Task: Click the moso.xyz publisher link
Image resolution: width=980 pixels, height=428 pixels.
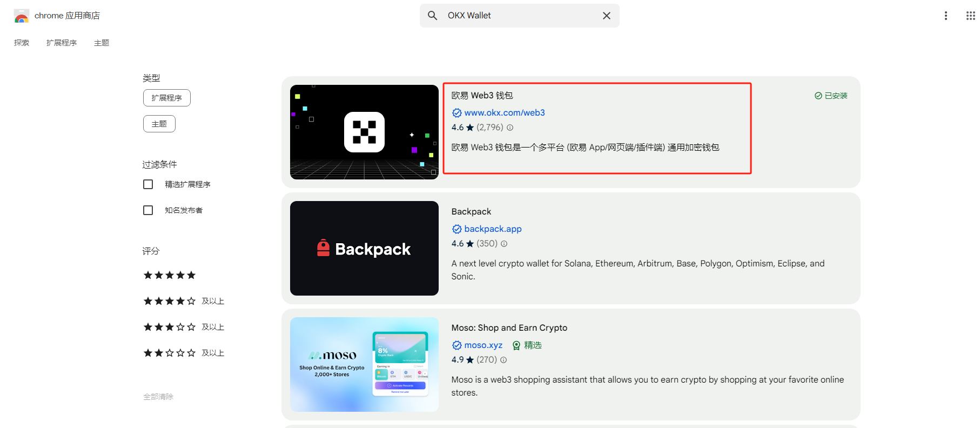Action: pos(483,345)
